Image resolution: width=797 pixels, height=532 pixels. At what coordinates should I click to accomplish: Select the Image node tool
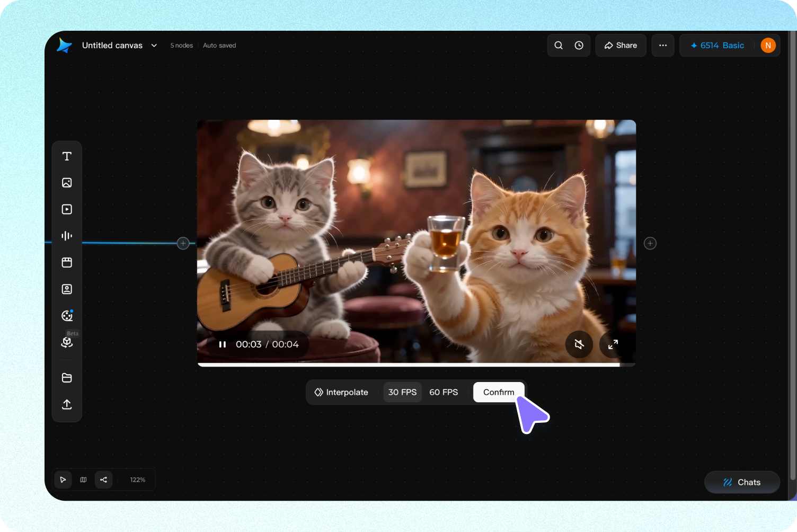67,183
